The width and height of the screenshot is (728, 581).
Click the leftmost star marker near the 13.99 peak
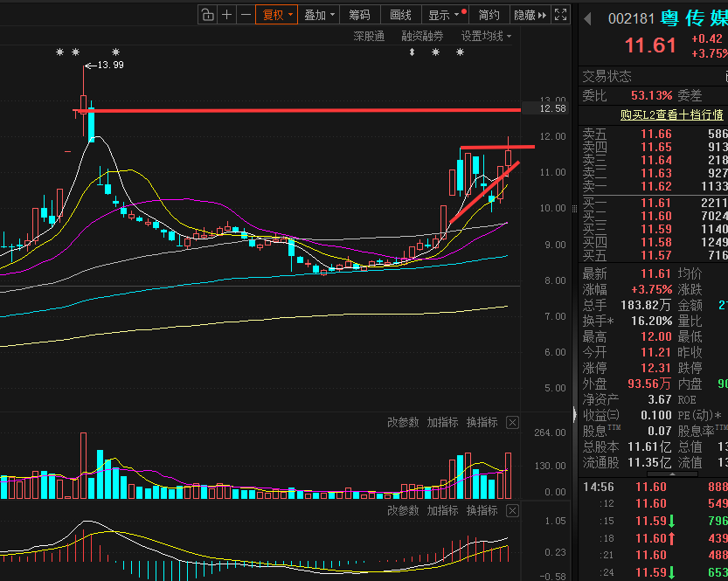coord(59,52)
